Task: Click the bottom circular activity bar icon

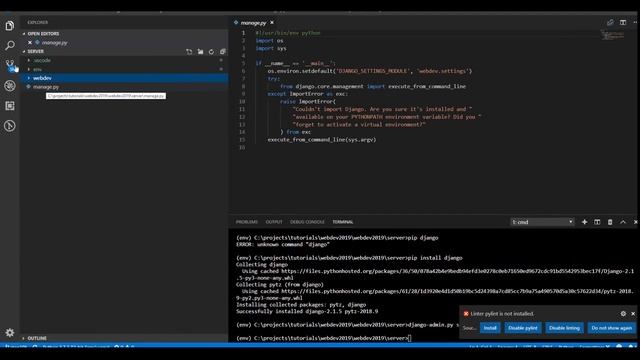Action: pos(10,126)
